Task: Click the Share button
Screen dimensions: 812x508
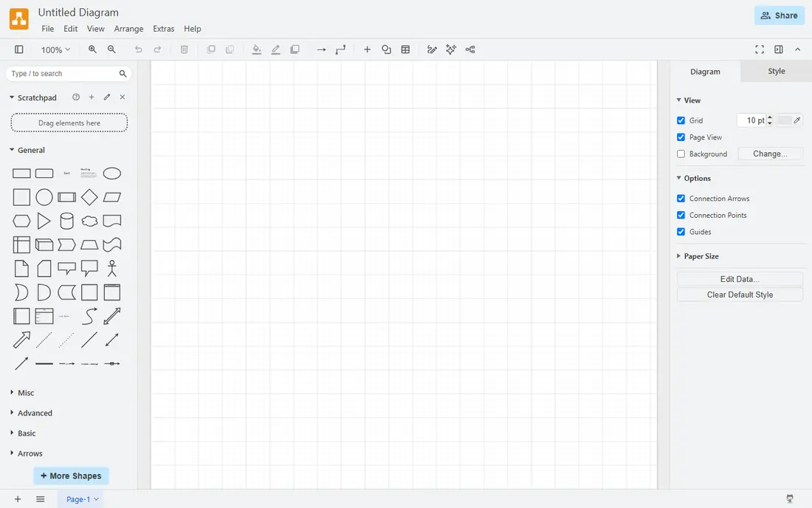Action: point(780,16)
